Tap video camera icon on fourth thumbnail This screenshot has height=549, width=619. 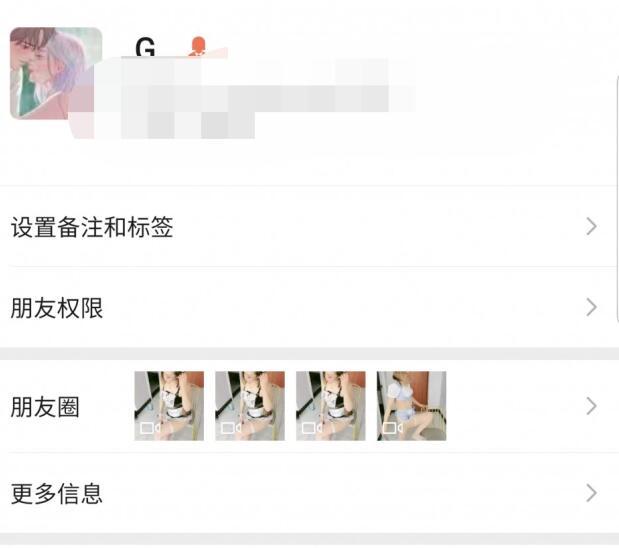pos(393,428)
